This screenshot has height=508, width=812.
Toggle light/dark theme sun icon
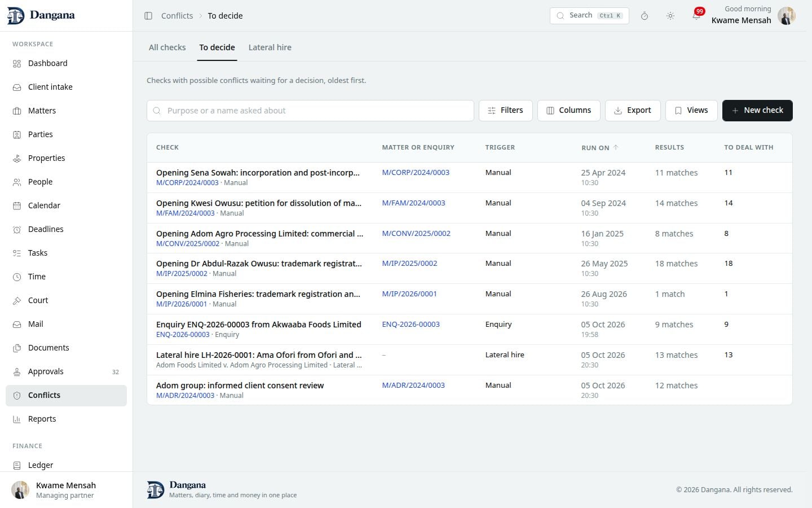[x=670, y=16]
